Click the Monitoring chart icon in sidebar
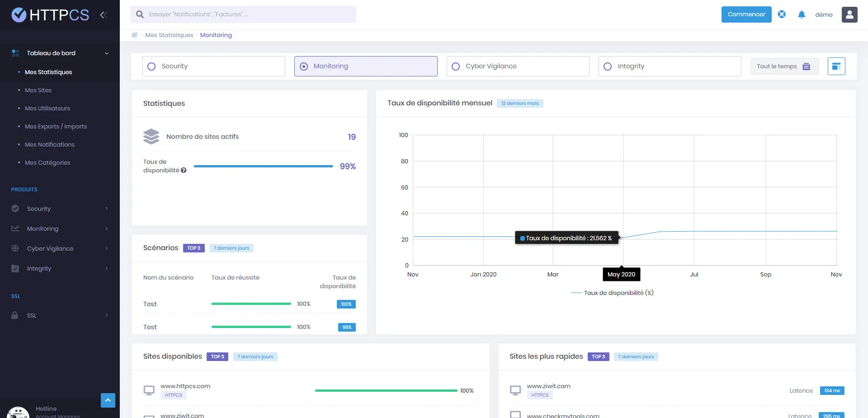868x418 pixels. pos(15,228)
